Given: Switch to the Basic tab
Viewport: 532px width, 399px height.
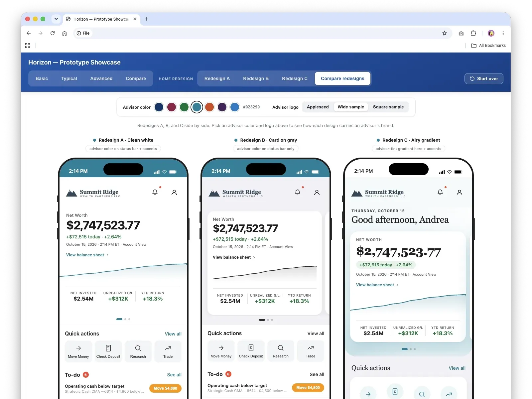Looking at the screenshot, I should coord(42,78).
